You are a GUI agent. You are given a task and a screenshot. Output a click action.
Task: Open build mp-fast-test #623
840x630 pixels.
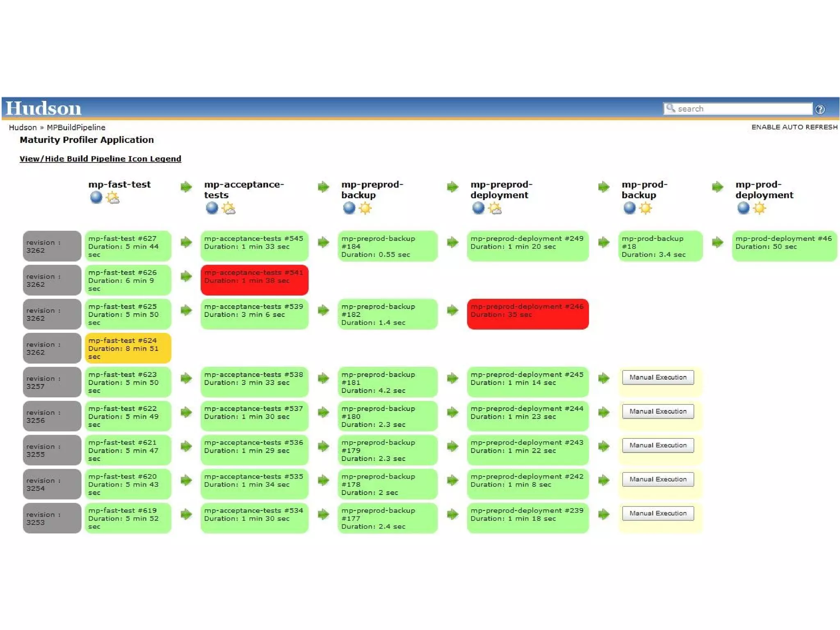128,382
